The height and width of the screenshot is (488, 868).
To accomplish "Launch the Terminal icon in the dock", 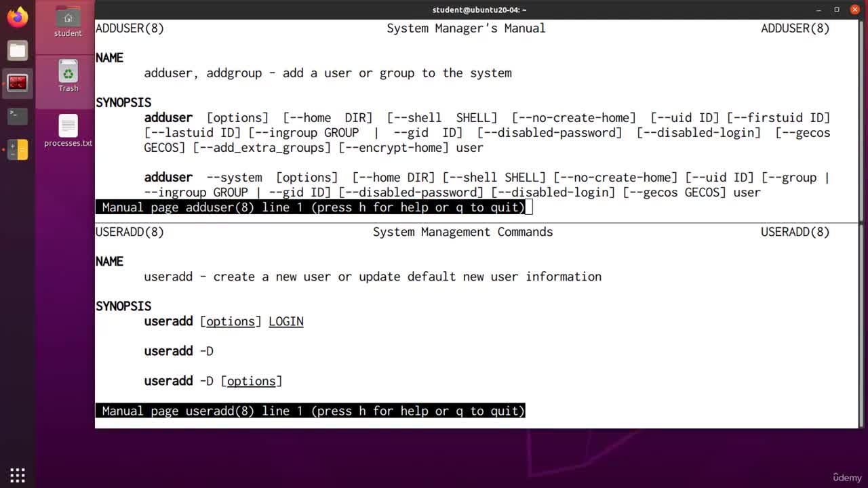I will (x=18, y=116).
